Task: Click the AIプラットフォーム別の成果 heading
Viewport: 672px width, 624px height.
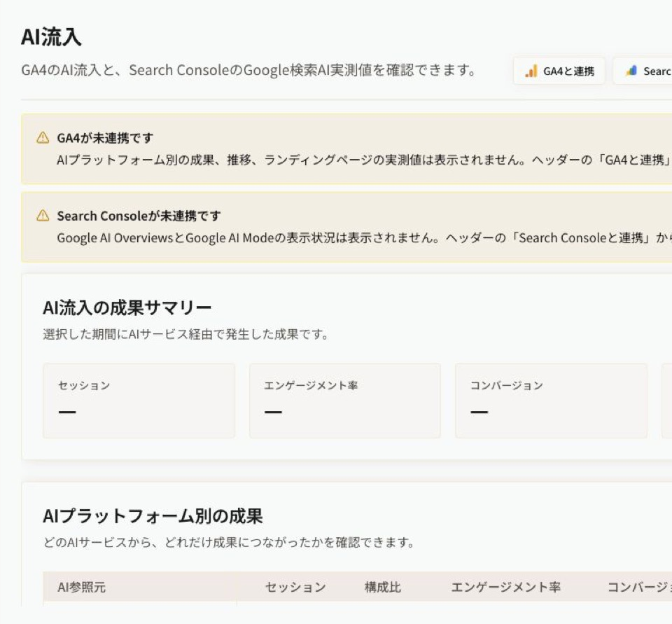Action: pos(153,516)
